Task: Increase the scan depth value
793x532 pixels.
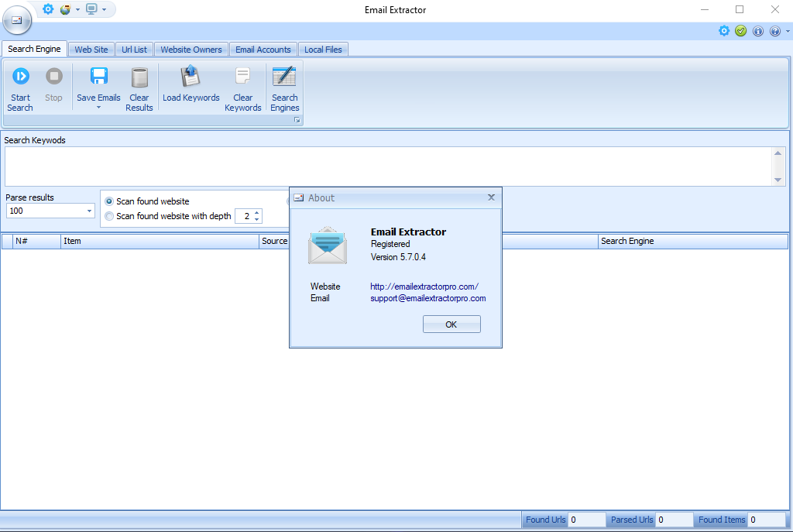Action: (x=257, y=213)
